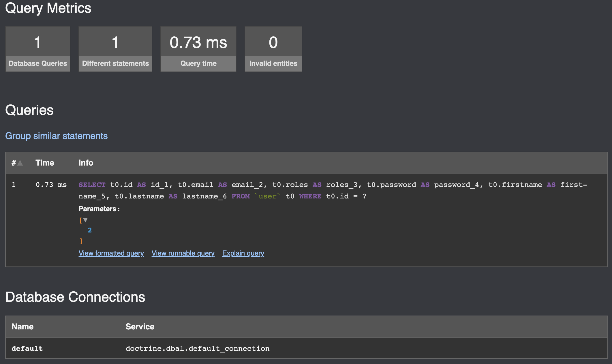Select the Different statements metric card
This screenshot has height=364, width=612.
(x=115, y=49)
